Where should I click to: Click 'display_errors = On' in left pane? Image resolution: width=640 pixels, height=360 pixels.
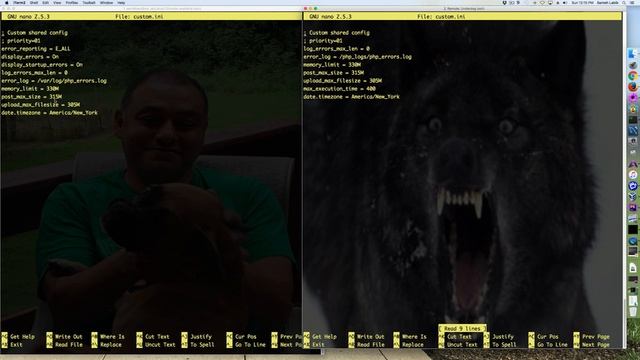click(30, 57)
